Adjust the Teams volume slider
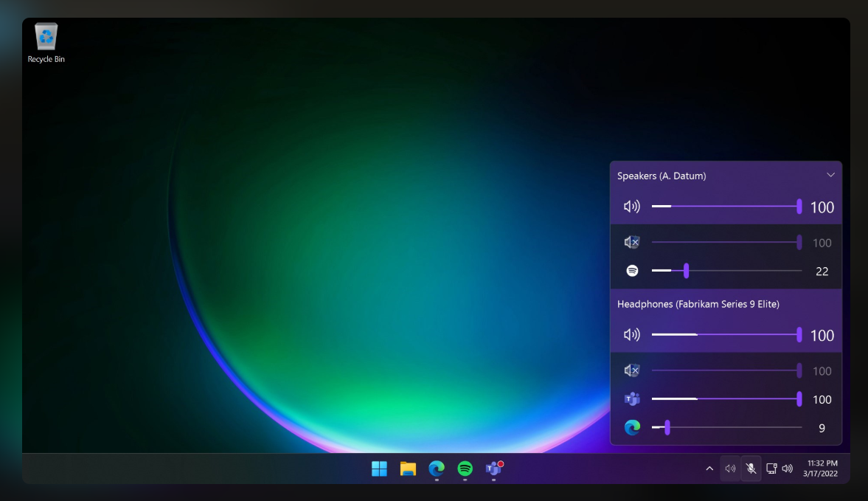The image size is (868, 501). pos(726,398)
